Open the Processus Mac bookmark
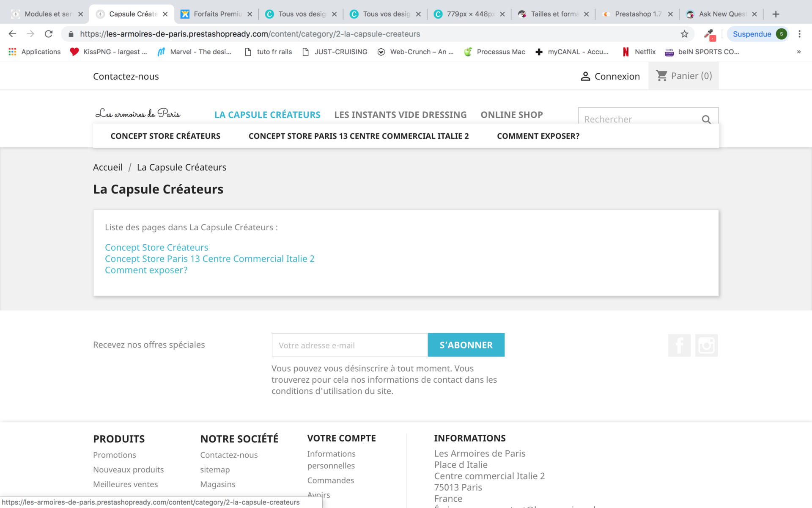The image size is (812, 508). [x=494, y=52]
